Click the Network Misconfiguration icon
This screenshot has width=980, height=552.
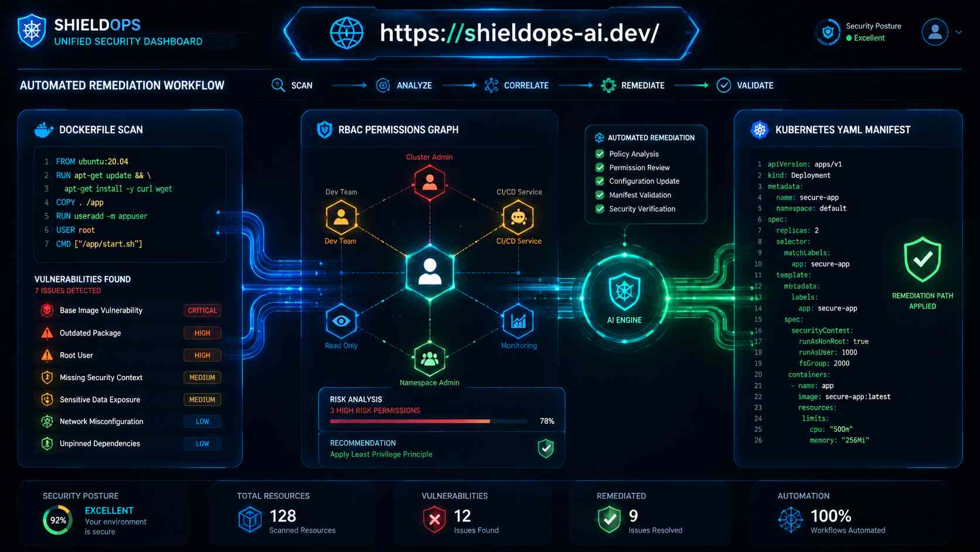pos(47,421)
